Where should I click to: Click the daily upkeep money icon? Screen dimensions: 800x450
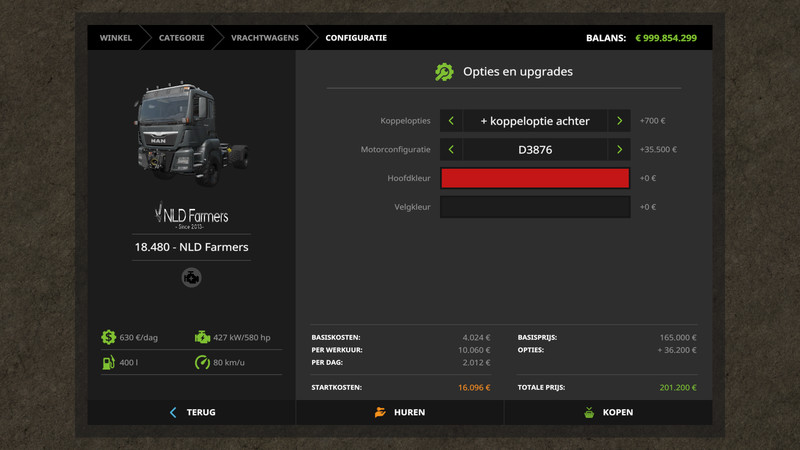[x=108, y=337]
